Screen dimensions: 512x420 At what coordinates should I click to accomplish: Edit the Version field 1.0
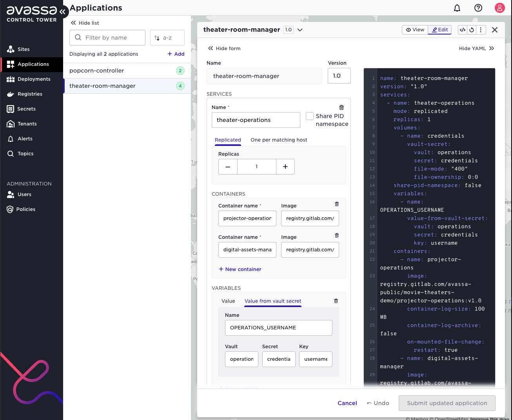coord(339,76)
